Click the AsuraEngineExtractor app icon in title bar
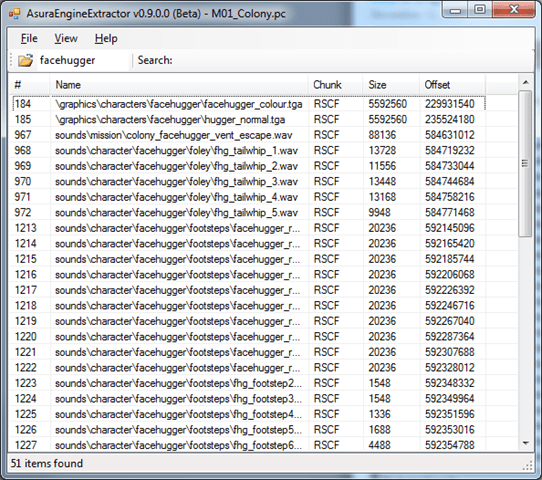Viewport: 542px width, 480px height. [x=15, y=14]
